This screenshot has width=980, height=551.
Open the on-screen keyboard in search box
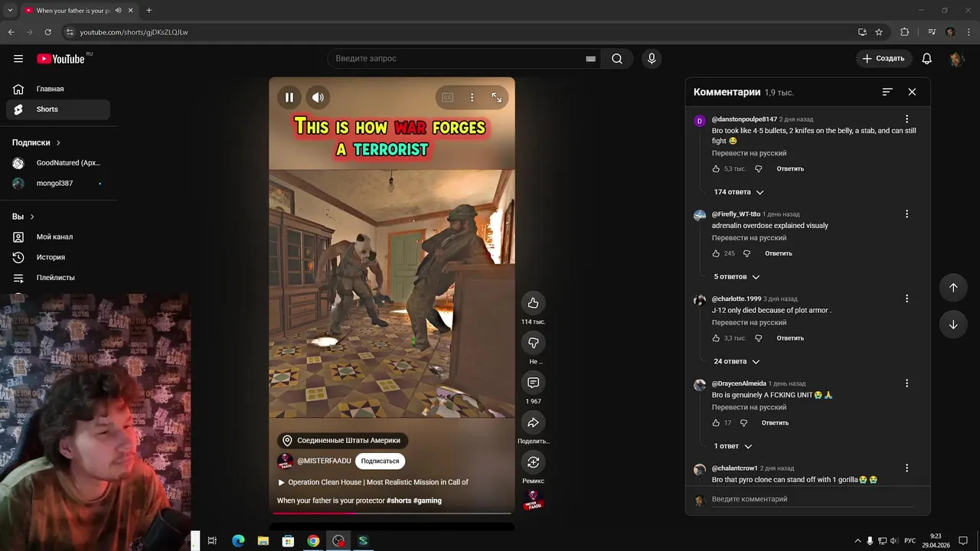click(590, 58)
